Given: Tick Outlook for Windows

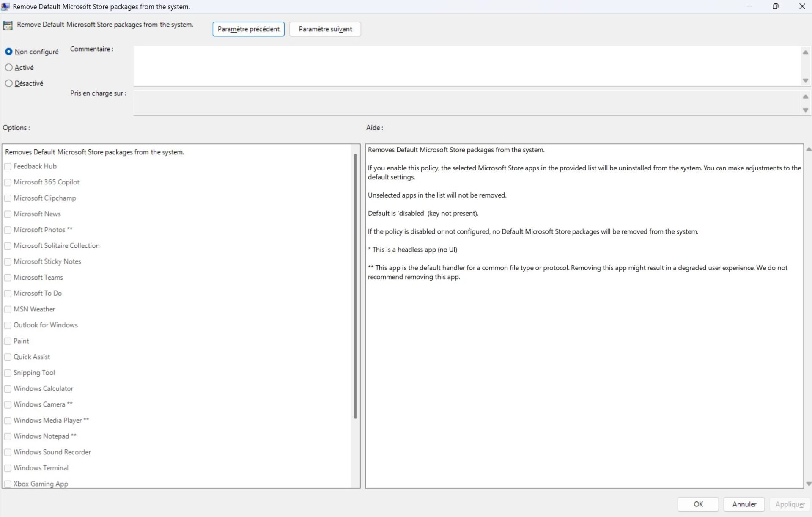Looking at the screenshot, I should click(x=8, y=325).
